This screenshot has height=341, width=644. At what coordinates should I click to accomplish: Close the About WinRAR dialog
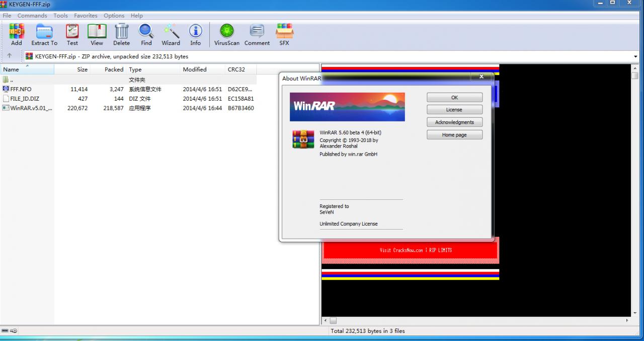point(481,77)
